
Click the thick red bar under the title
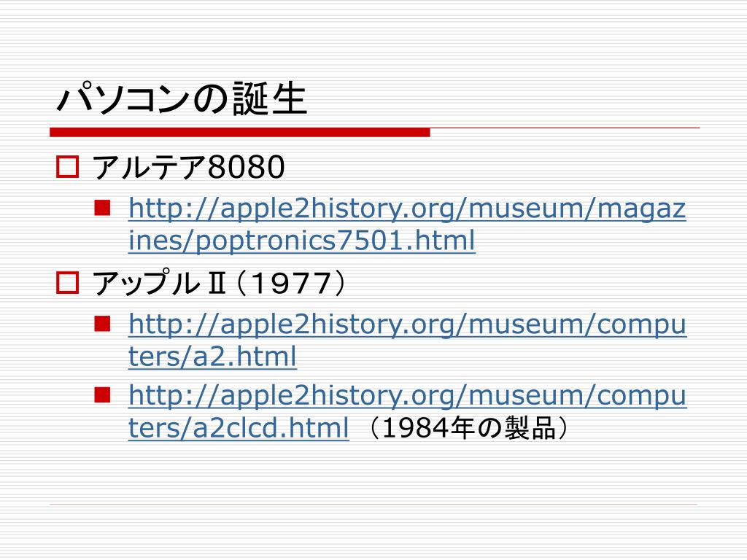(239, 133)
